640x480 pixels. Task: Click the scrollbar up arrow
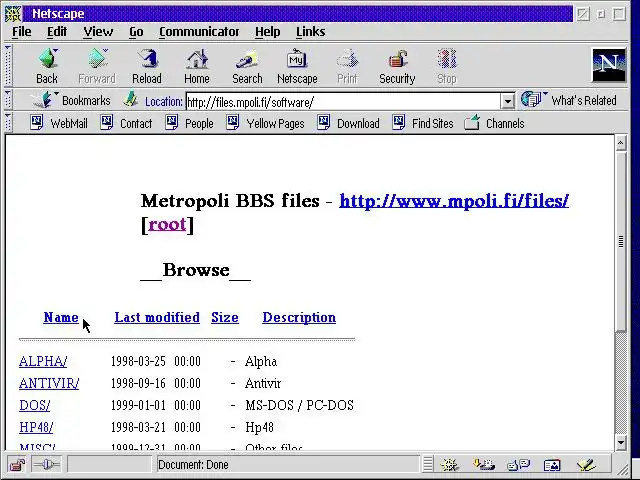pyautogui.click(x=621, y=143)
